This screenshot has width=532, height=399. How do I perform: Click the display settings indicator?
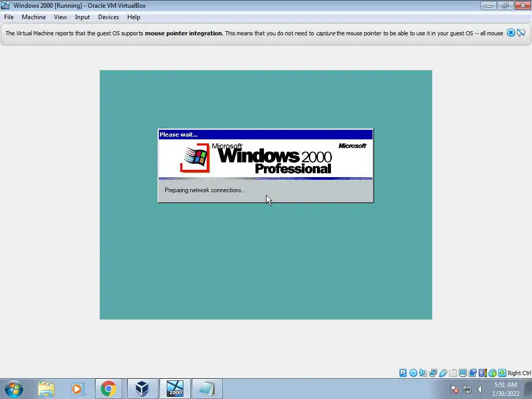[462, 373]
